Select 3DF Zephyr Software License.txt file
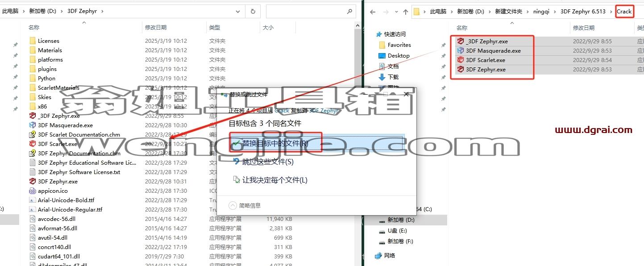 tap(79, 172)
